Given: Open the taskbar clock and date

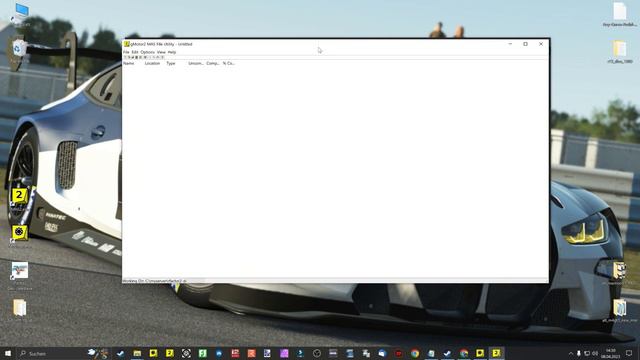Looking at the screenshot, I should pos(611,353).
